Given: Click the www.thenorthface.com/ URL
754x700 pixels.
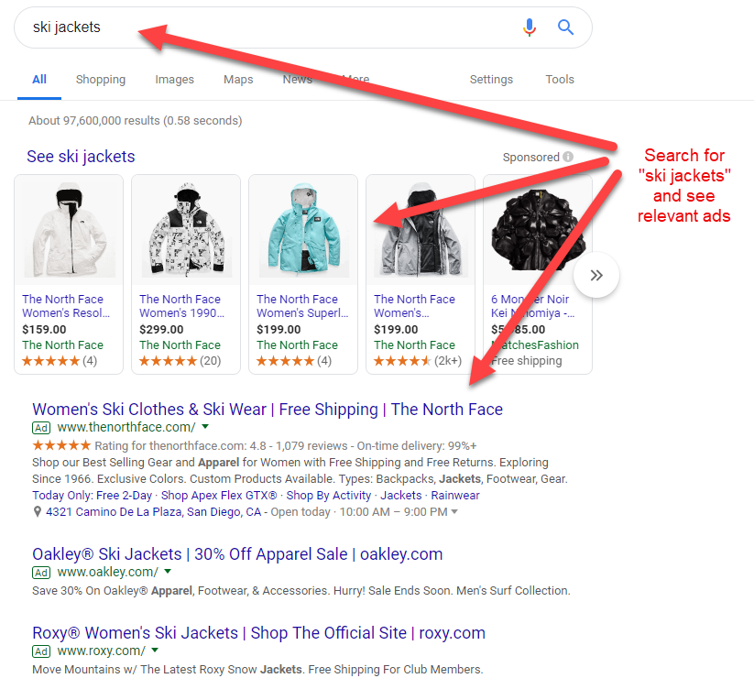Looking at the screenshot, I should tap(126, 427).
